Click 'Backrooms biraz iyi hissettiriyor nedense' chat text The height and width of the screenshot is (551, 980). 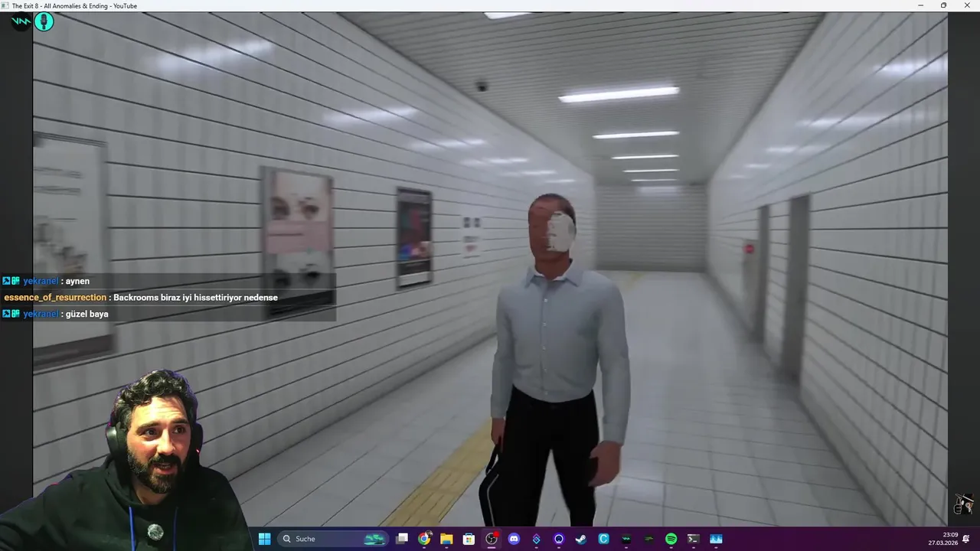click(x=195, y=298)
